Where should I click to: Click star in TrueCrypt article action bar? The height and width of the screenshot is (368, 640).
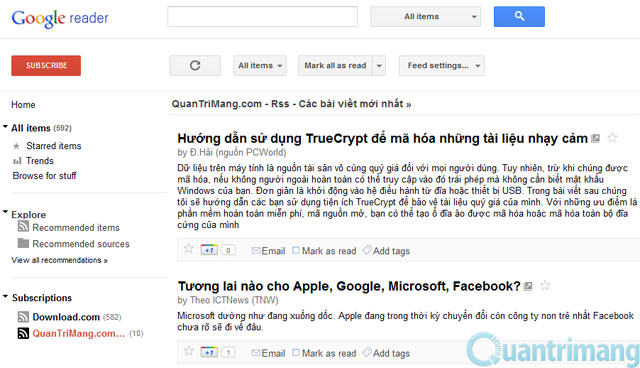coord(189,248)
